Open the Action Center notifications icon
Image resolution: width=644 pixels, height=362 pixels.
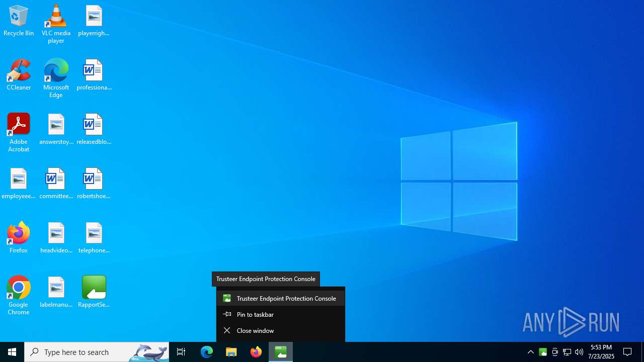[627, 352]
